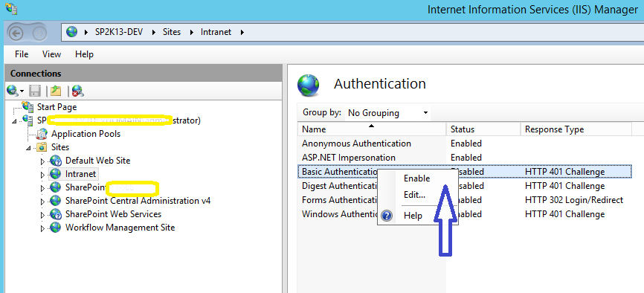This screenshot has width=644, height=293.
Task: Select Application Pools label in the tree
Action: [x=86, y=134]
